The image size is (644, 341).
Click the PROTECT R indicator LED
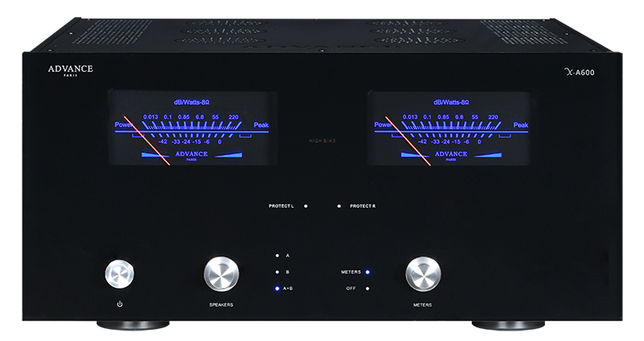point(339,206)
